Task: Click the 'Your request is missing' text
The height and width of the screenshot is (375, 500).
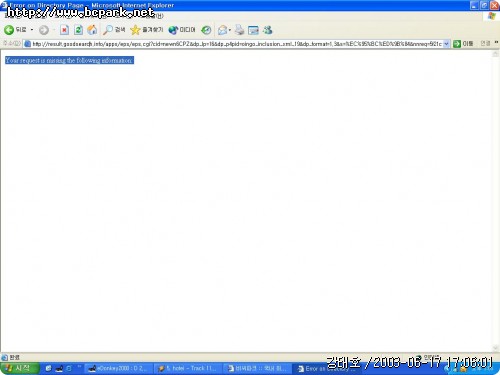Action: tap(69, 60)
